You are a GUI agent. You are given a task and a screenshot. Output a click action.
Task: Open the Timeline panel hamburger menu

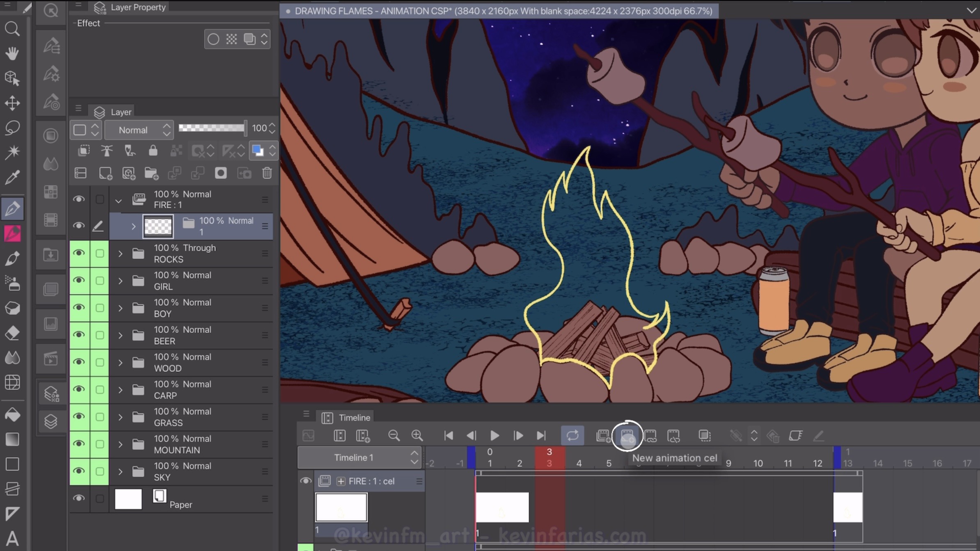click(306, 414)
